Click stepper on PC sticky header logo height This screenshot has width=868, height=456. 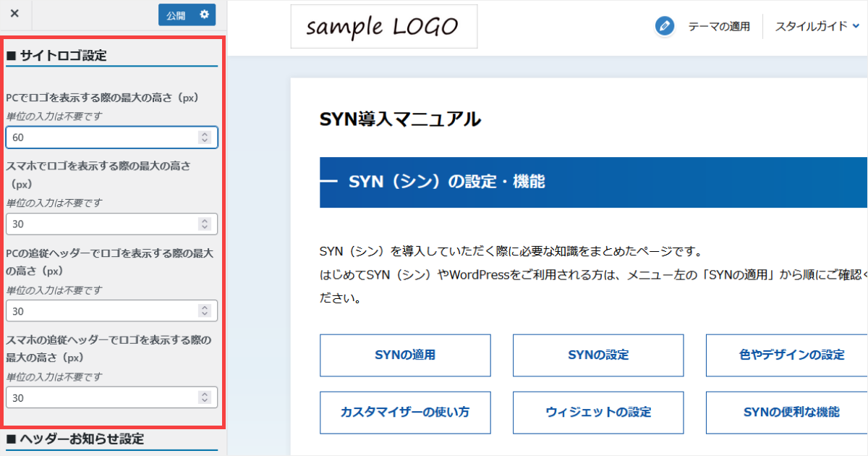point(205,311)
